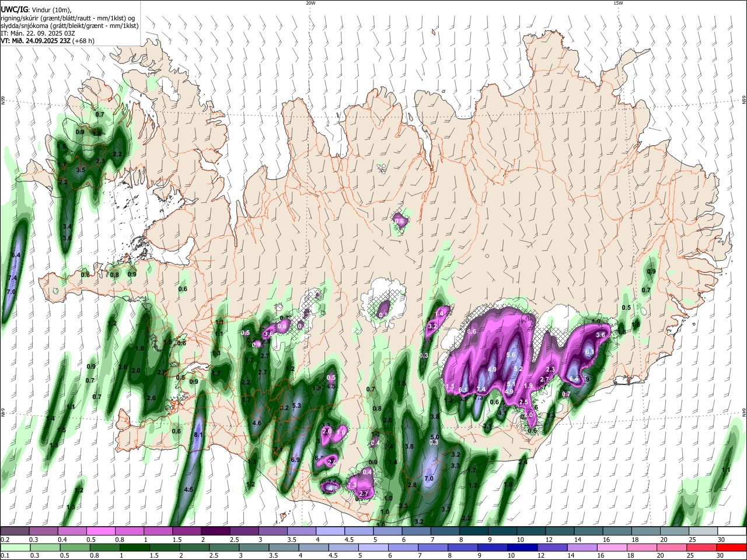The width and height of the screenshot is (747, 560).
Task: Pick the darkest purple 2 snow swatch in top scale
Action: [215, 531]
